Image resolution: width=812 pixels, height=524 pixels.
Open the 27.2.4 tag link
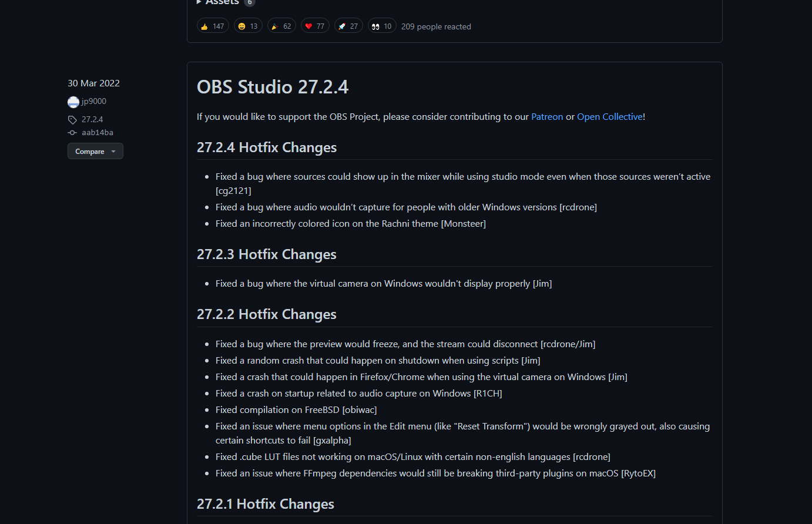(92, 119)
